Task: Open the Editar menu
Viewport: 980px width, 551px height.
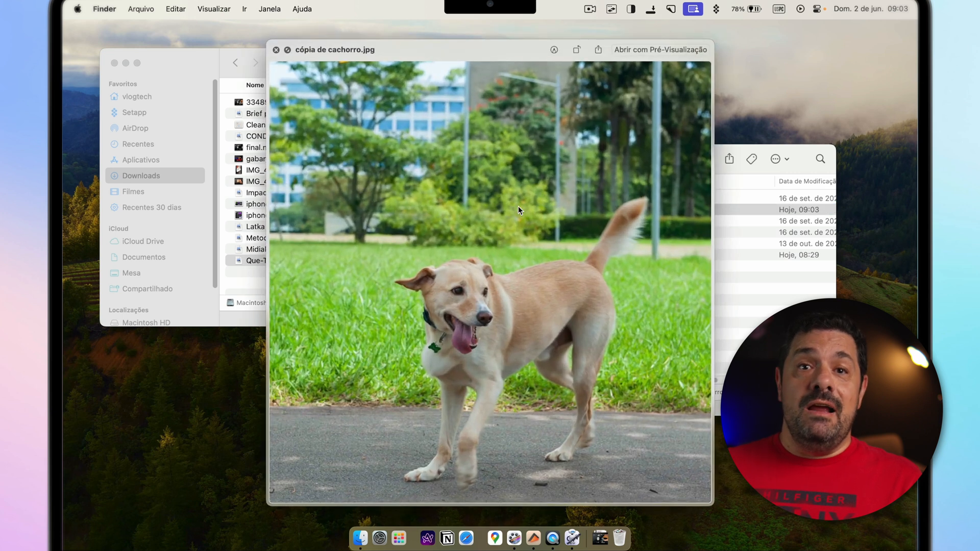Action: 176,9
